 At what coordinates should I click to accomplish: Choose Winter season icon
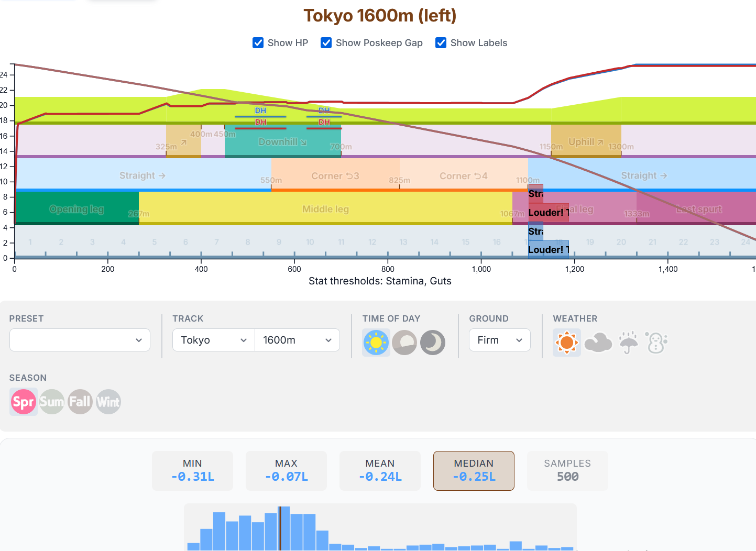[x=108, y=402]
